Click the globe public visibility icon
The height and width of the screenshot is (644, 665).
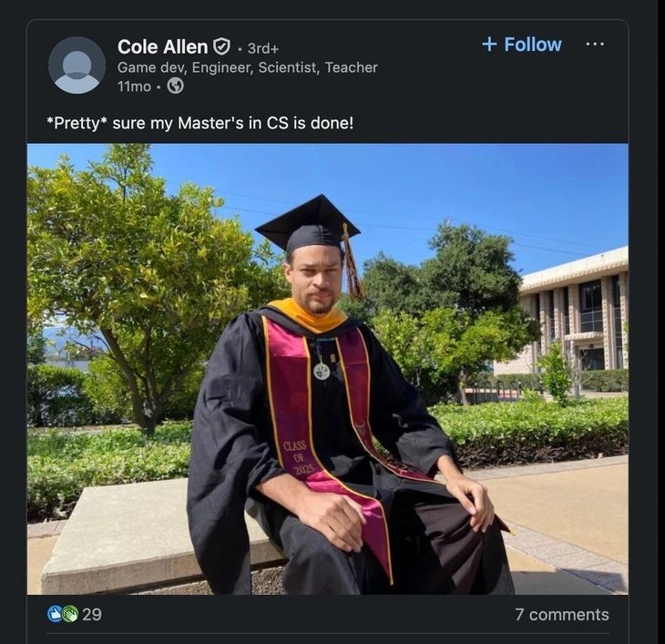click(x=176, y=86)
